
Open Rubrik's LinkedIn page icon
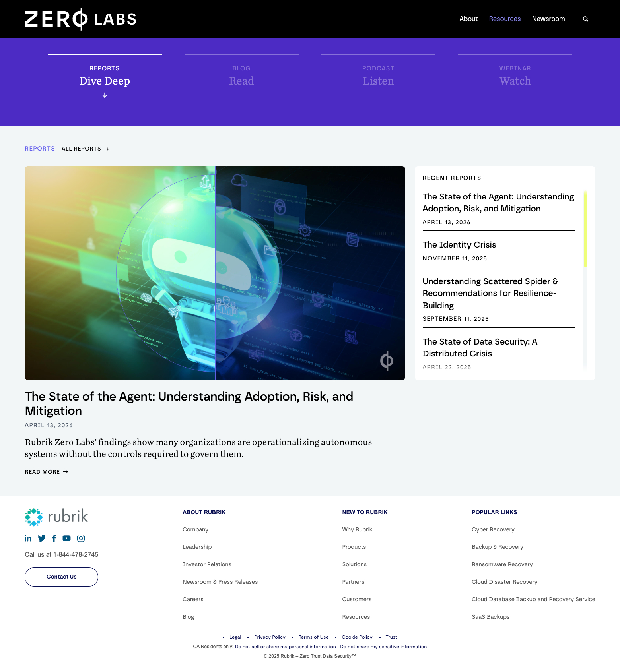point(28,538)
